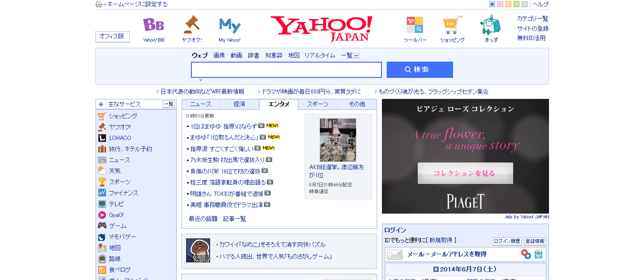
Task: Click the 登録情報 button
Action: point(535,242)
